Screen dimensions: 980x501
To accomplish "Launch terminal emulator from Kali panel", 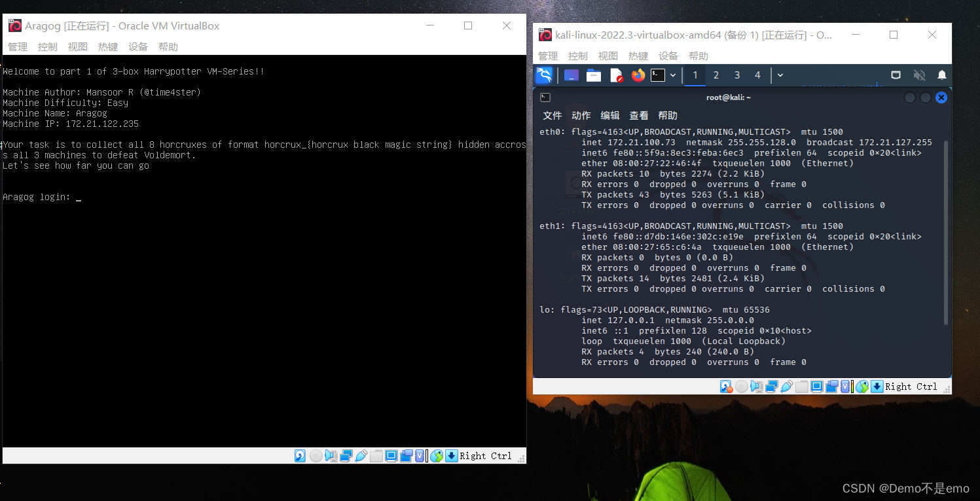I will 658,75.
